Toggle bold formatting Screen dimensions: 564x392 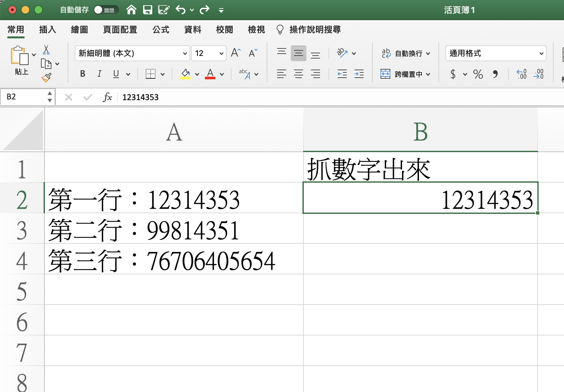coord(83,74)
